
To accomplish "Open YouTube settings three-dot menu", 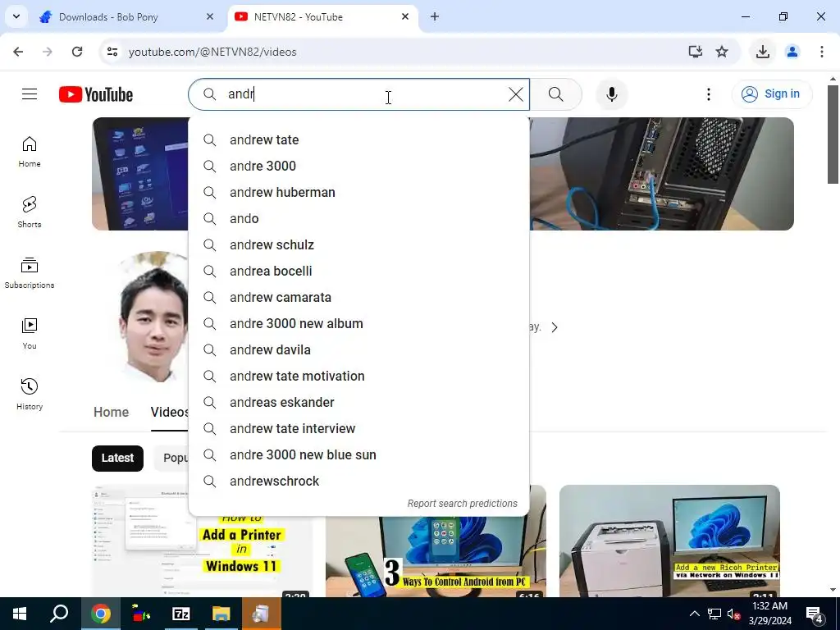I will (708, 94).
